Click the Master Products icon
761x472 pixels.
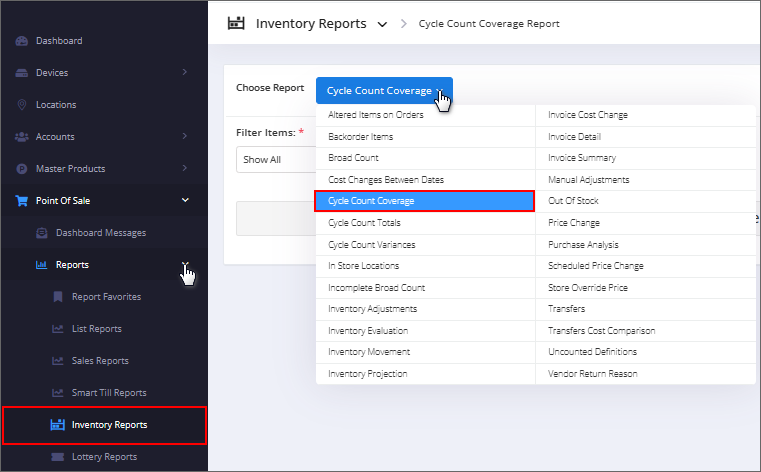22,169
